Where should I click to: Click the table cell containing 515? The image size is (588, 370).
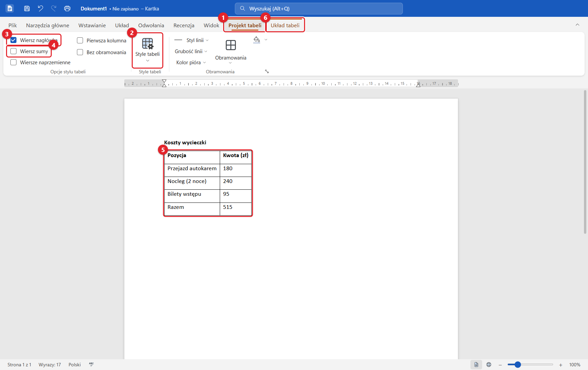(236, 209)
